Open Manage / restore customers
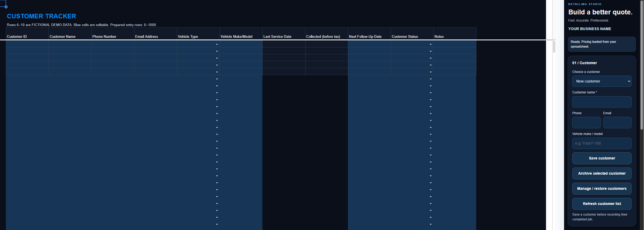Viewport: 644px width, 230px height. pos(602,189)
